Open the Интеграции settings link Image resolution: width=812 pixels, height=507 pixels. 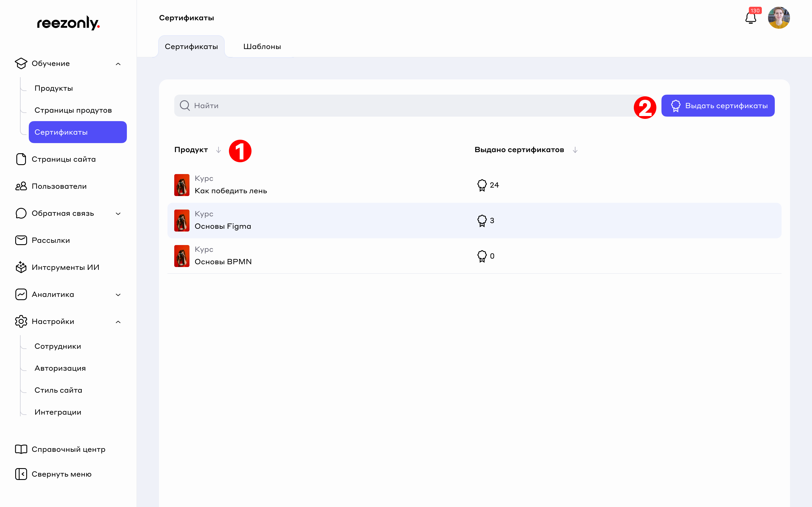(x=58, y=412)
